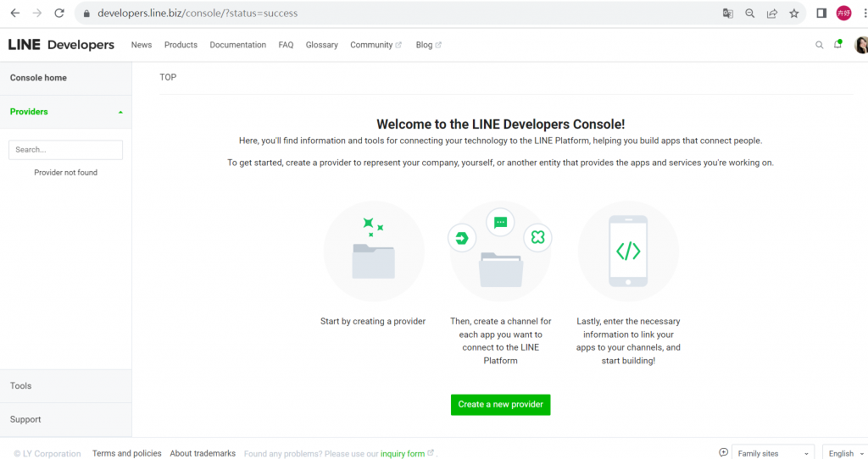868x459 pixels.
Task: Open the News menu item
Action: (x=142, y=45)
